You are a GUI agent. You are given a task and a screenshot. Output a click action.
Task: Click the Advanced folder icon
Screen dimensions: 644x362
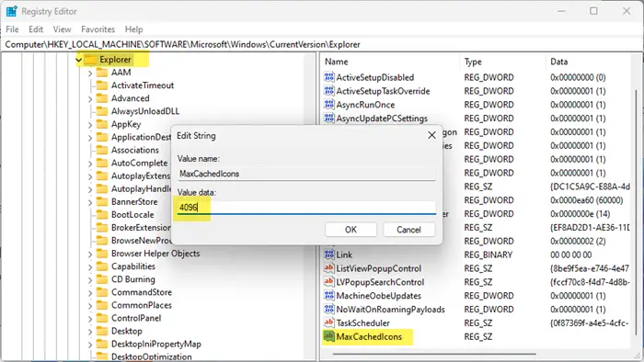click(102, 98)
